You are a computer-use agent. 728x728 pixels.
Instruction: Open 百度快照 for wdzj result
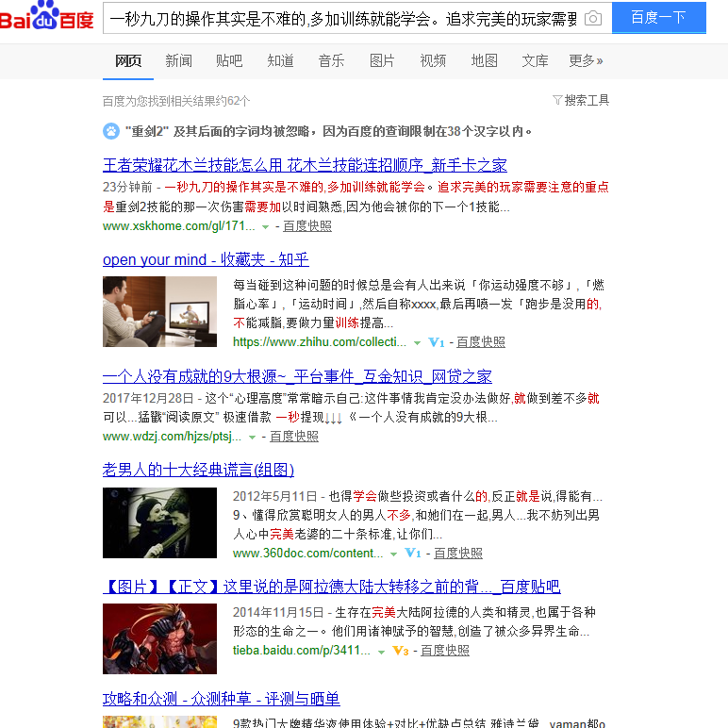[x=294, y=437]
